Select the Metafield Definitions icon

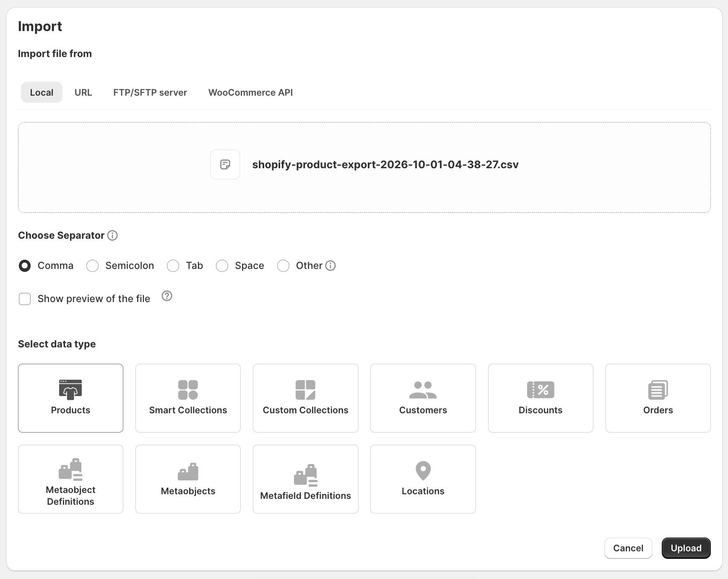(x=306, y=475)
